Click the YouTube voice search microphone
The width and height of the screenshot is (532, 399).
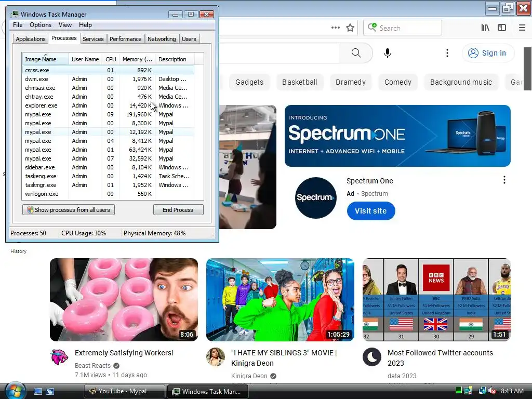tap(388, 53)
